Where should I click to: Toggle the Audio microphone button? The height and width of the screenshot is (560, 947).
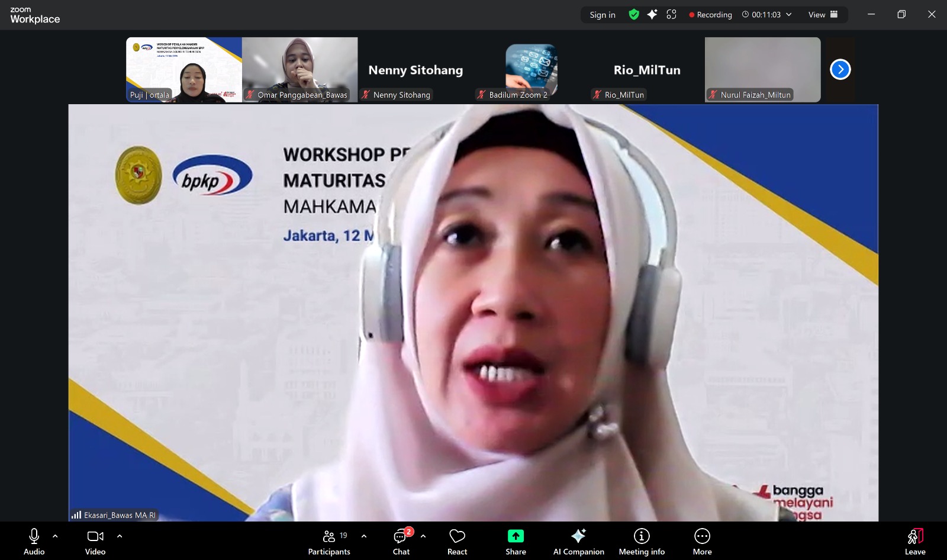[34, 542]
